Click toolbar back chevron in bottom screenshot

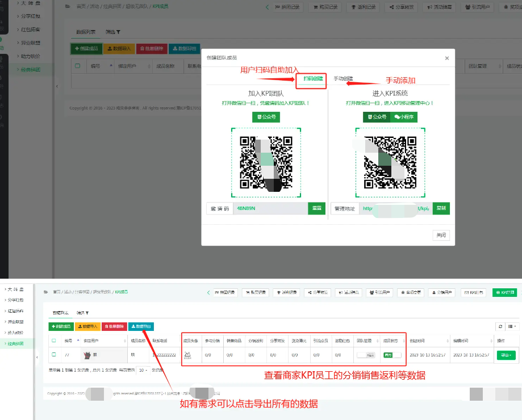tap(208, 293)
